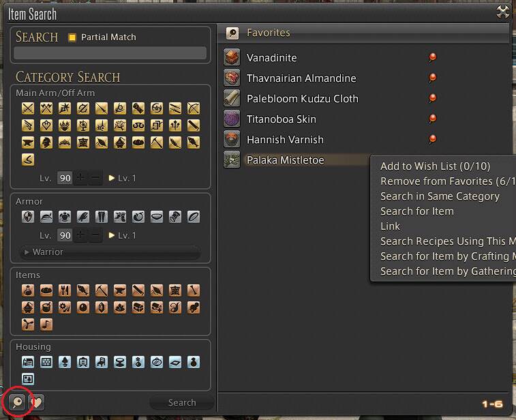The height and width of the screenshot is (420, 516).
Task: Select the painting icon in Housing
Action: point(28,379)
